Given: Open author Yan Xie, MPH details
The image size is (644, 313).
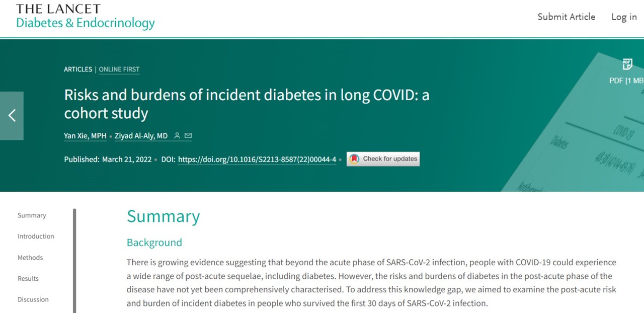Looking at the screenshot, I should tap(85, 136).
